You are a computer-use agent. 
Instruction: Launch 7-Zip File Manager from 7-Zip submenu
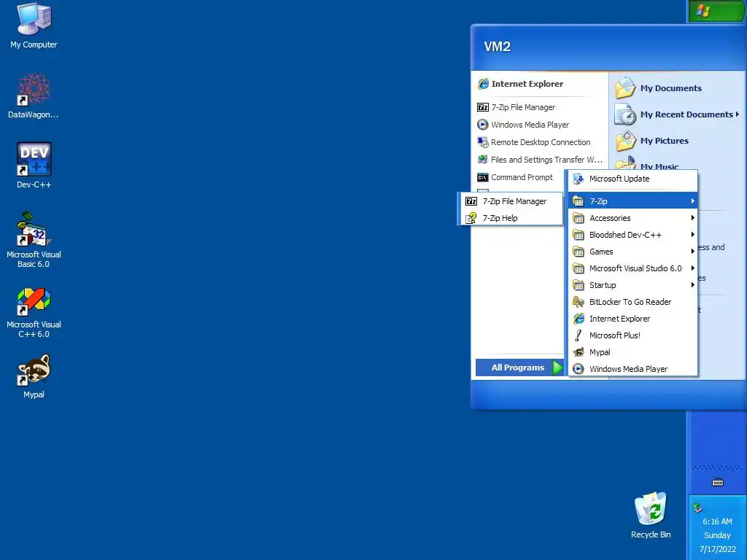point(511,201)
